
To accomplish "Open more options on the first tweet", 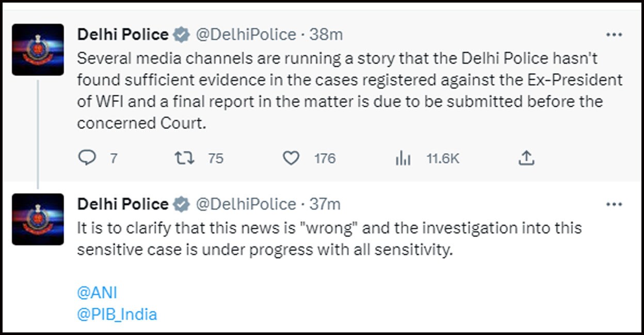I will point(614,35).
